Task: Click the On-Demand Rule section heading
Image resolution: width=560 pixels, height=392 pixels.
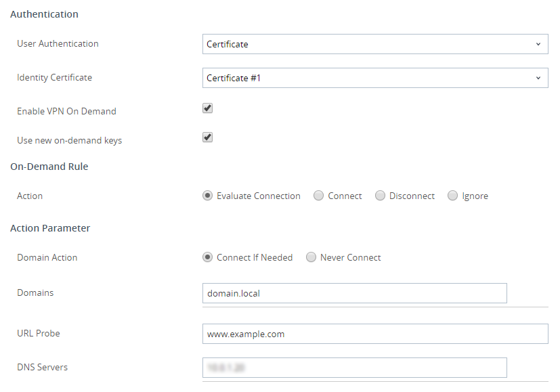Action: click(49, 167)
